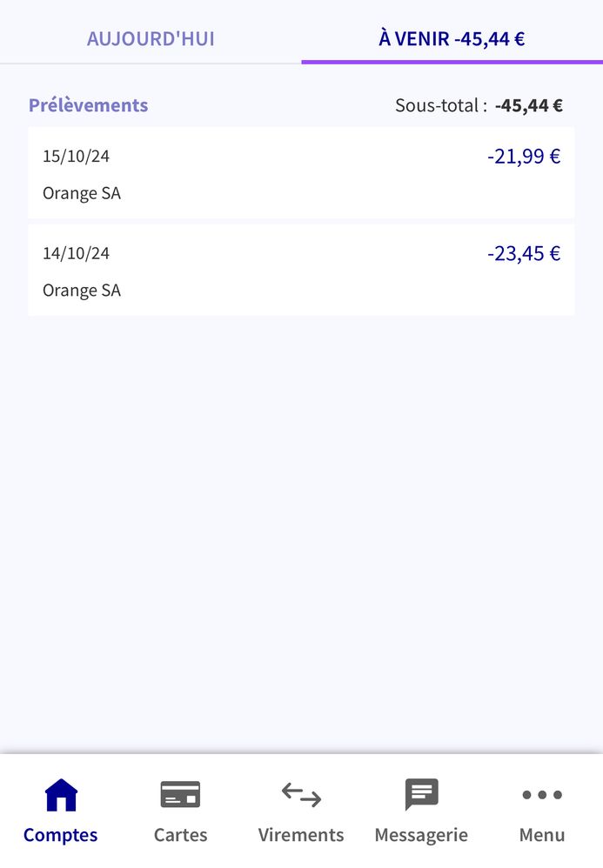This screenshot has width=603, height=868.
Task: Tap the three-dots Menu icon
Action: click(x=542, y=795)
